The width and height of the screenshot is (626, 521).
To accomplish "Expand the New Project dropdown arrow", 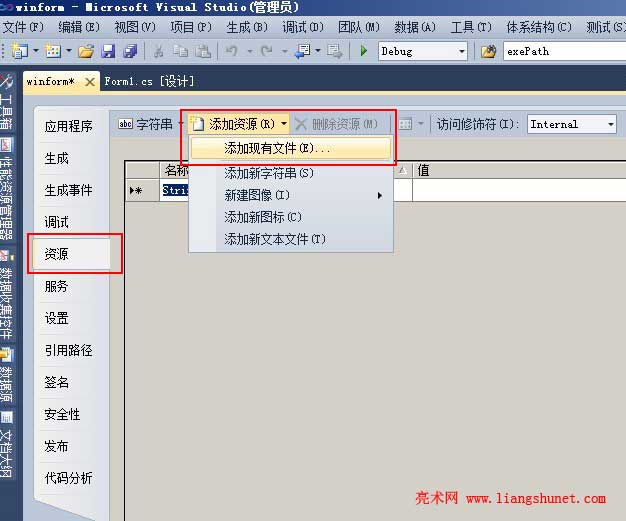I will 36,51.
